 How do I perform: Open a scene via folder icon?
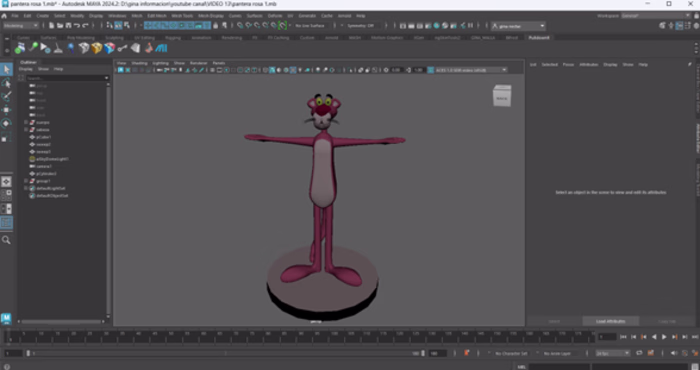(60, 25)
